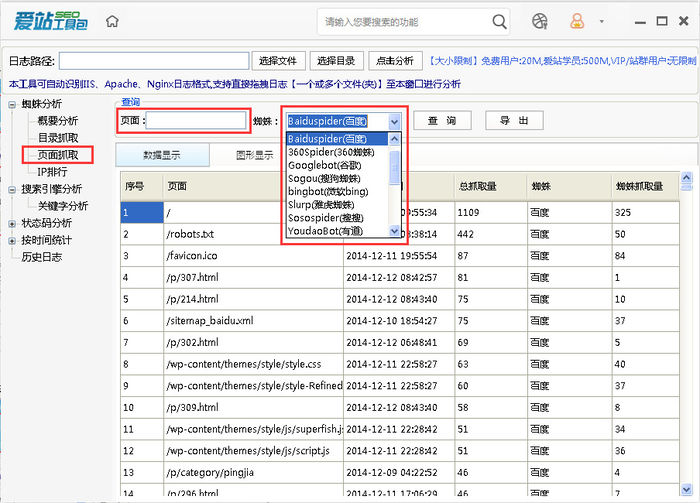Image resolution: width=700 pixels, height=503 pixels.
Task: Sort by the 蜘蛛抓取量 column header
Action: (646, 186)
